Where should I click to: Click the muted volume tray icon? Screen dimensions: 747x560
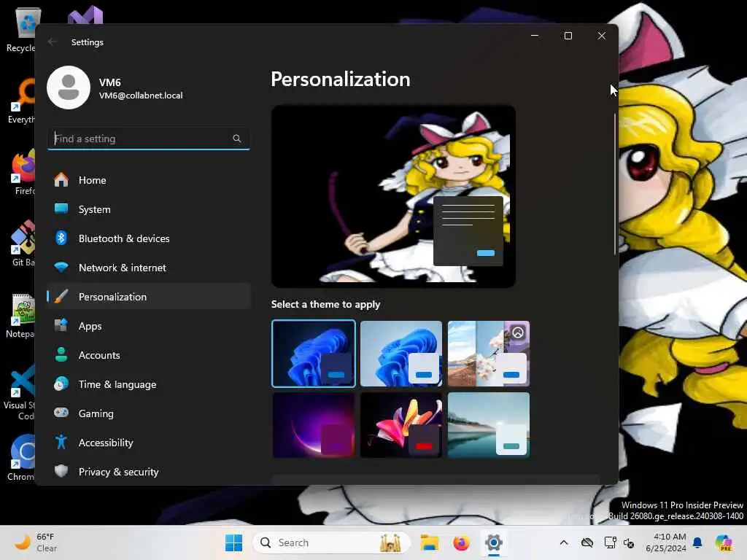[628, 542]
